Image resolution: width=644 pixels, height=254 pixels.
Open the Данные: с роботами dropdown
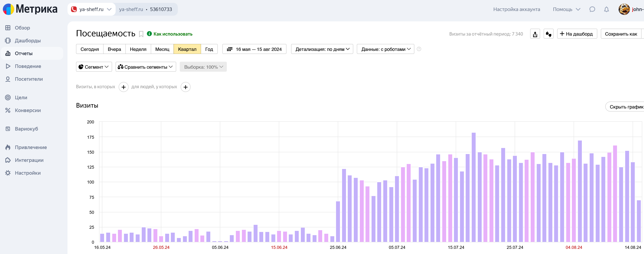tap(385, 49)
